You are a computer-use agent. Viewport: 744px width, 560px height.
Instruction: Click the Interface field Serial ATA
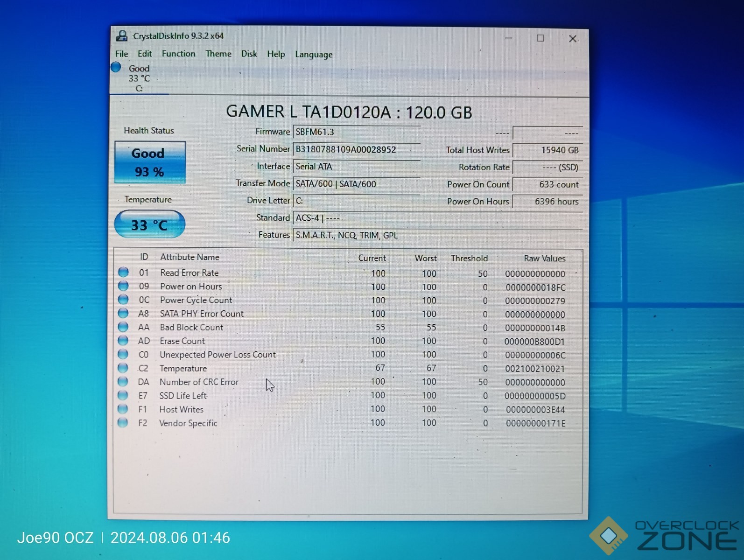[357, 167]
